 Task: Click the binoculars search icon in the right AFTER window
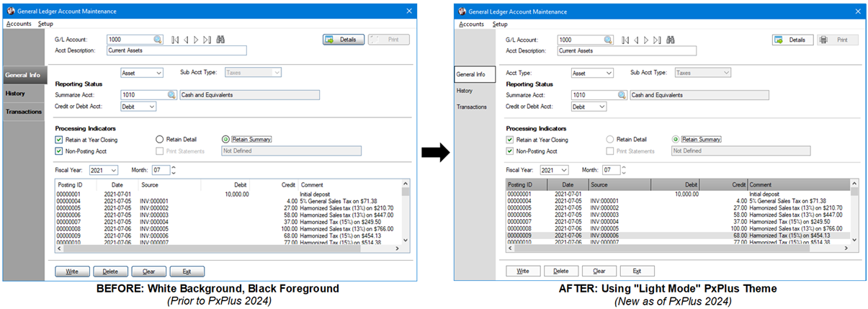point(671,40)
